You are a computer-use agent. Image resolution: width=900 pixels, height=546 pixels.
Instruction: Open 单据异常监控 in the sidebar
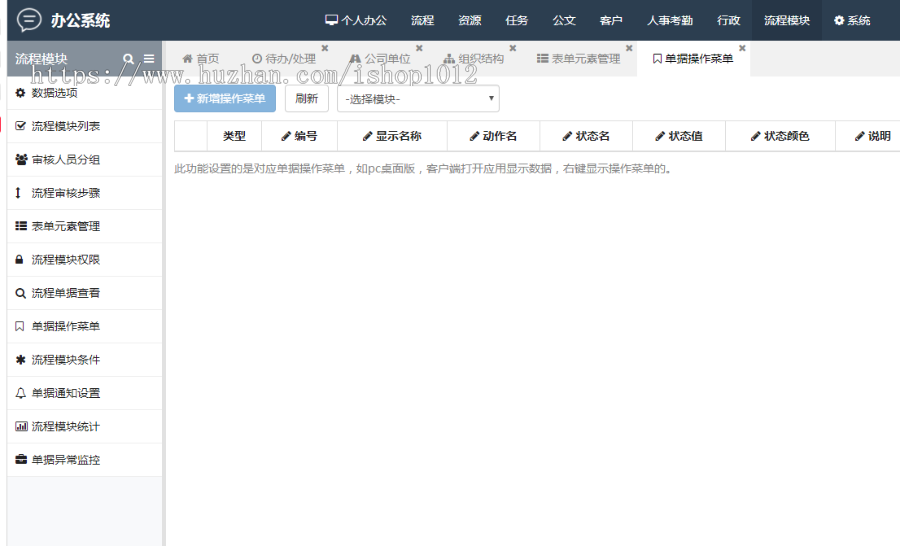coord(84,459)
